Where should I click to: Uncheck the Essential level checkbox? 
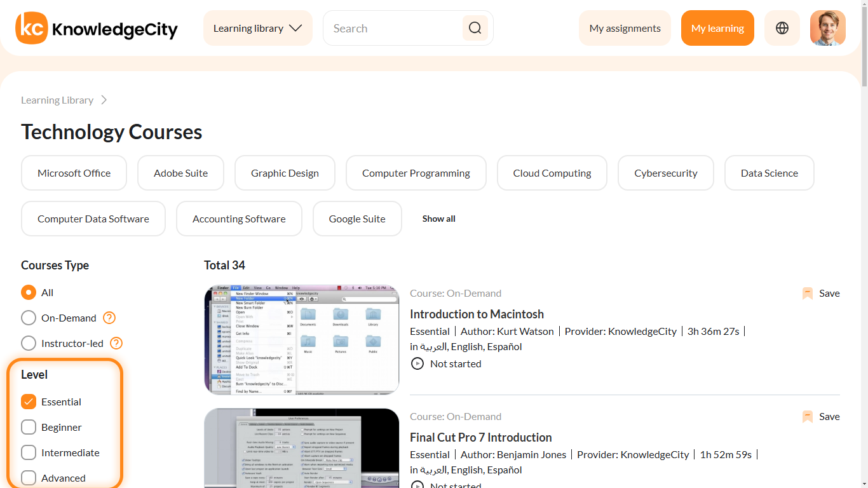point(29,402)
